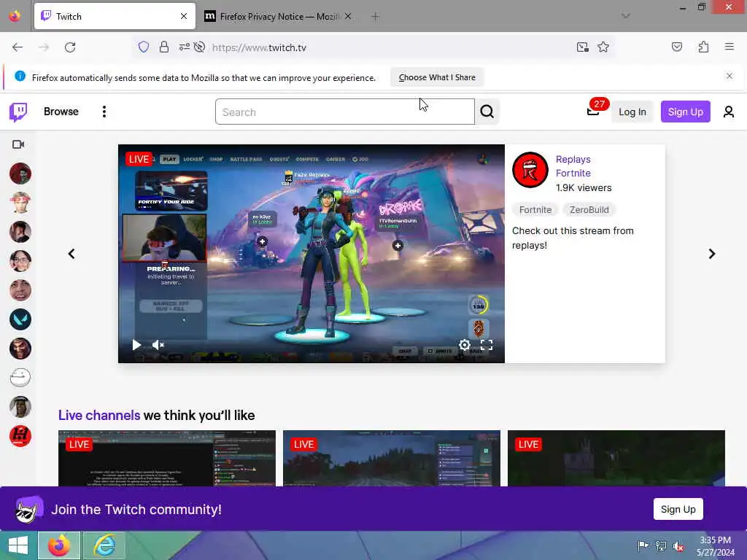Click the Log In button
The image size is (747, 560).
632,112
